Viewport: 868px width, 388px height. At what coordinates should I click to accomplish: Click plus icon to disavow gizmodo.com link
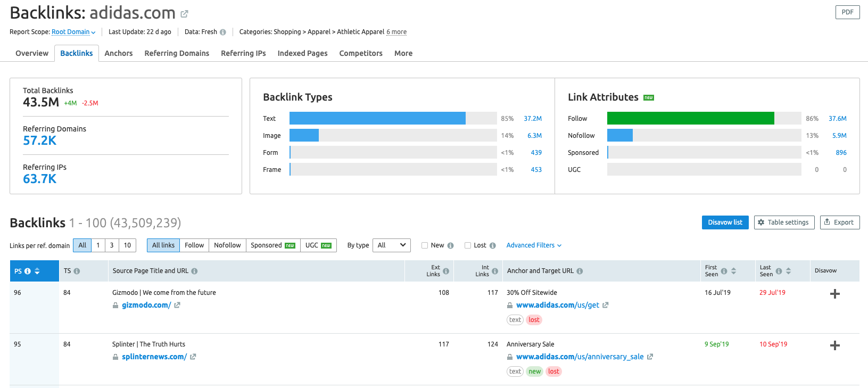834,294
